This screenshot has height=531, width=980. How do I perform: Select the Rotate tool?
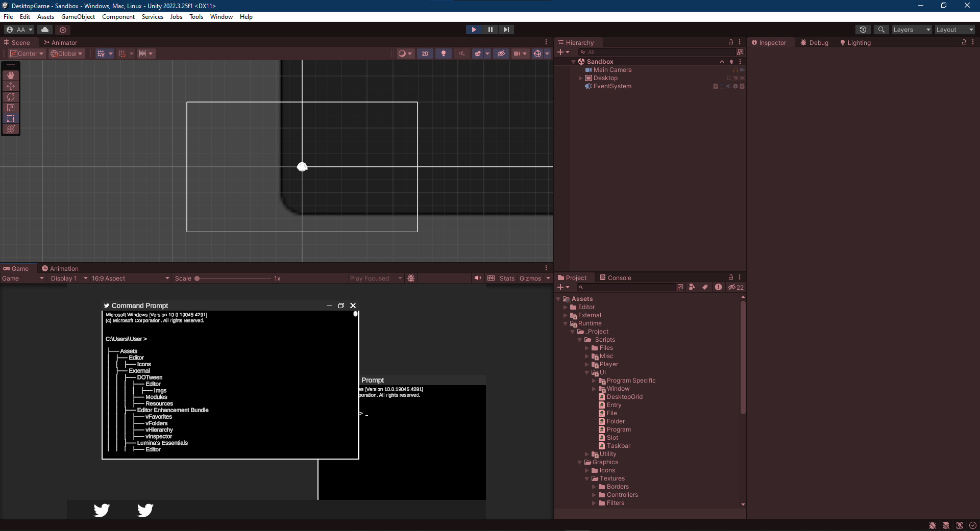11,97
